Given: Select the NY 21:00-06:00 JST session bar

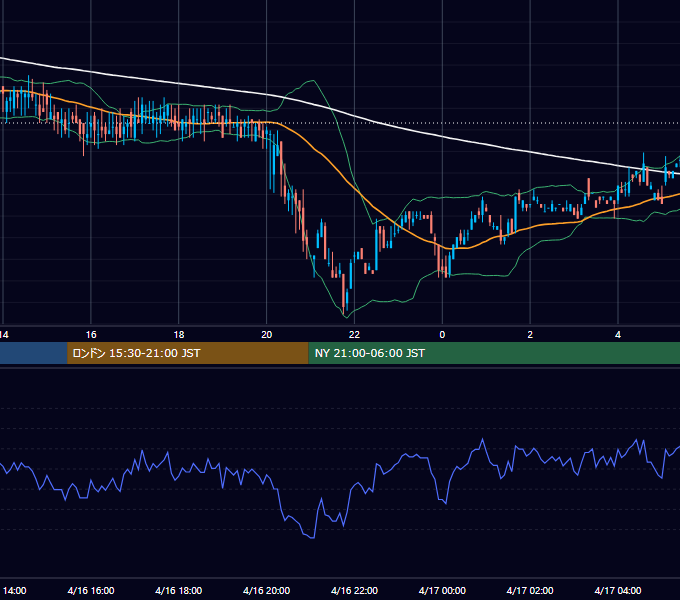Looking at the screenshot, I should [x=494, y=353].
